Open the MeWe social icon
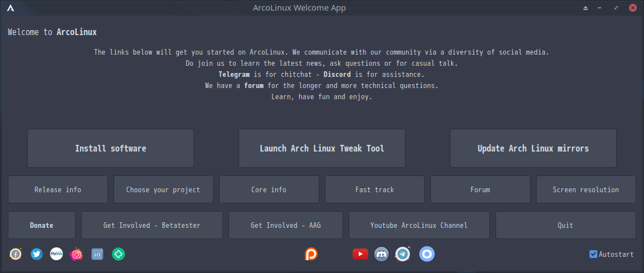644x273 pixels. click(56, 254)
